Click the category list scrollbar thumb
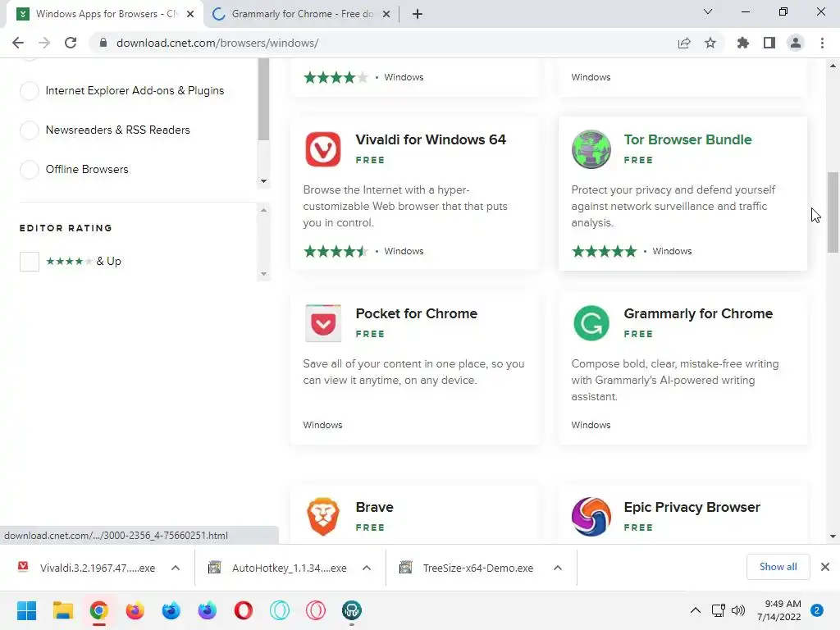 (x=263, y=99)
